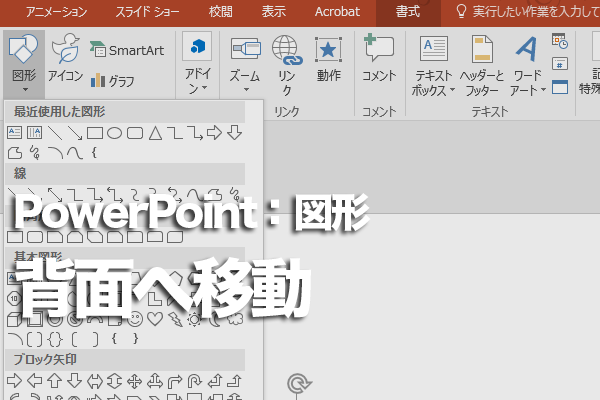Insert an アイコン icon from ribbon
Viewport: 600px width, 400px height.
click(x=65, y=58)
